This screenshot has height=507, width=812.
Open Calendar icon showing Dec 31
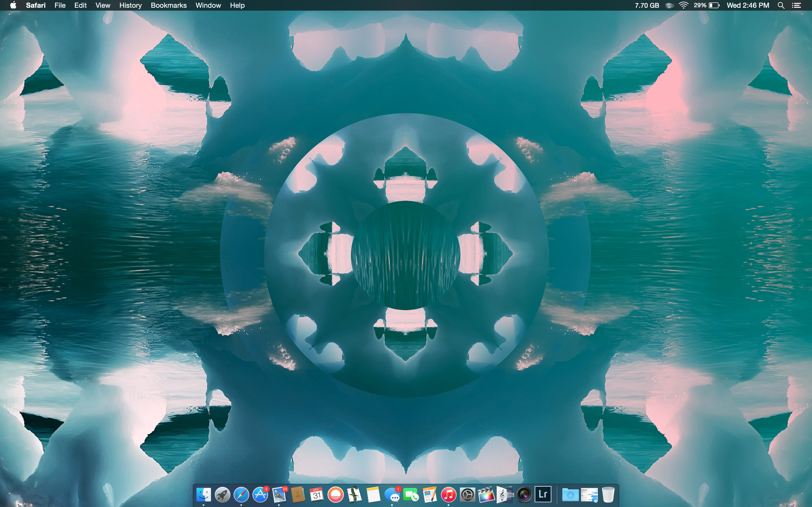coord(316,495)
